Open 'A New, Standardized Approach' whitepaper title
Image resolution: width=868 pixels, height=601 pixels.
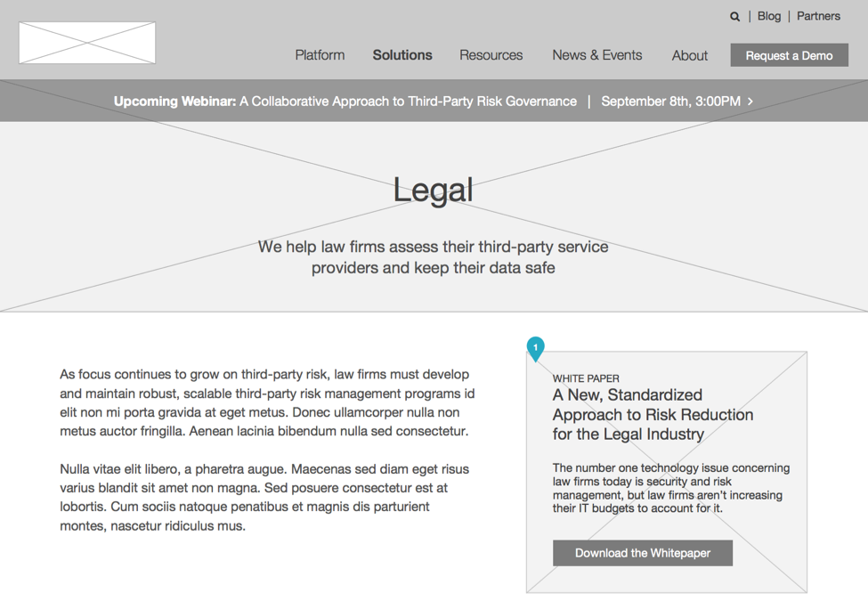coord(653,415)
